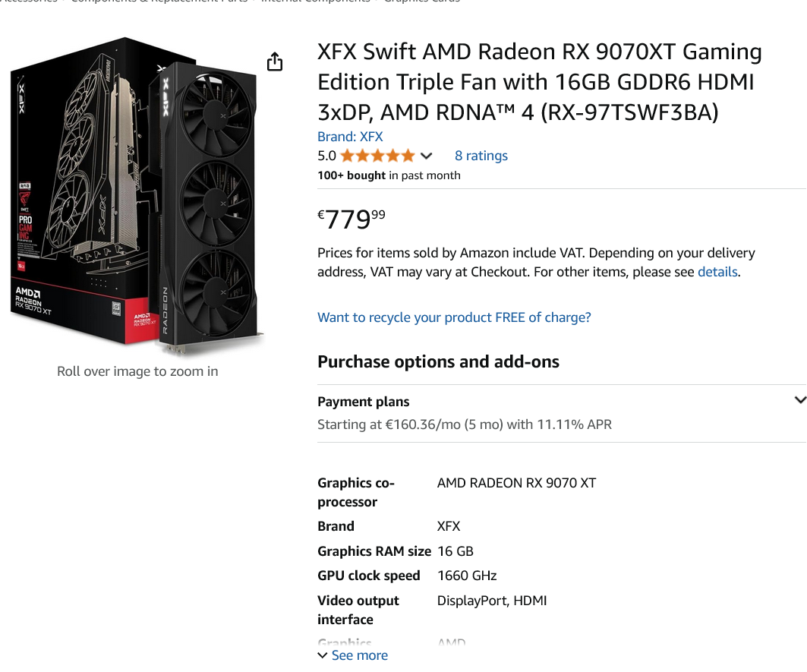Click the AMD Radeon logo on product box
Screen dimensions: 807x672
[33, 301]
